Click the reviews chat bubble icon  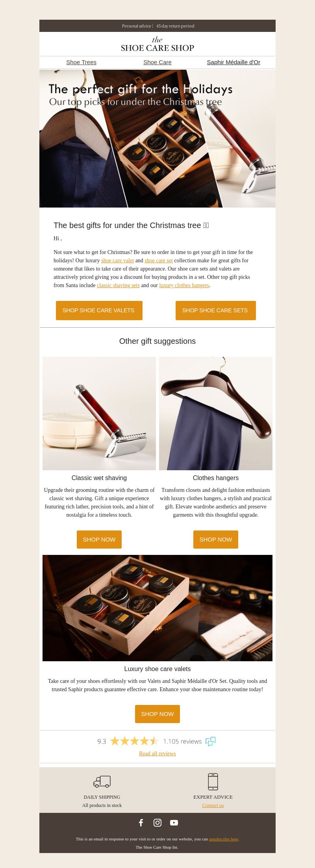click(211, 741)
